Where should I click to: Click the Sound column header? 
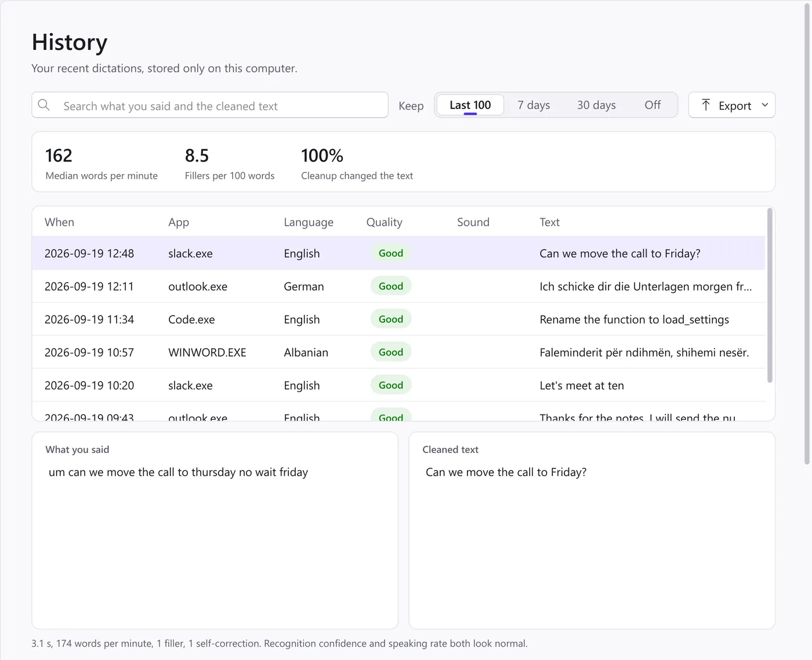coord(473,222)
